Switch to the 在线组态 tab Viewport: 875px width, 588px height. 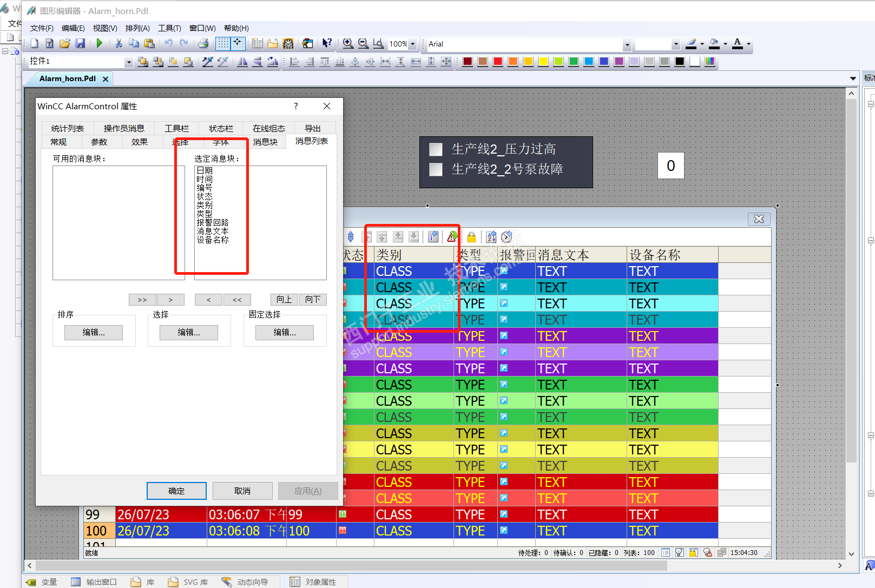(x=268, y=128)
